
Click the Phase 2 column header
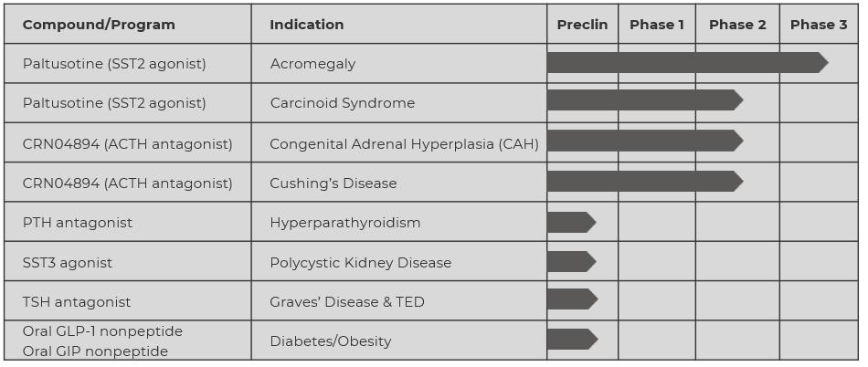[x=737, y=25]
